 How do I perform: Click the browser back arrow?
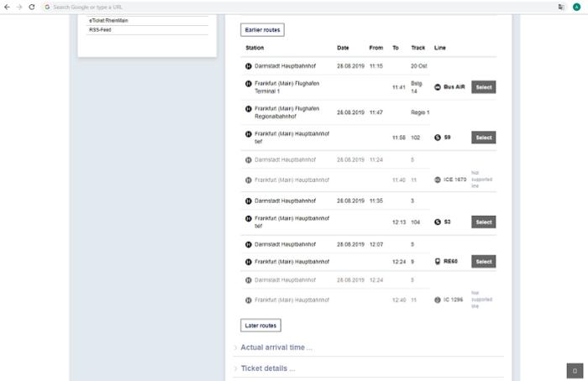[x=7, y=7]
